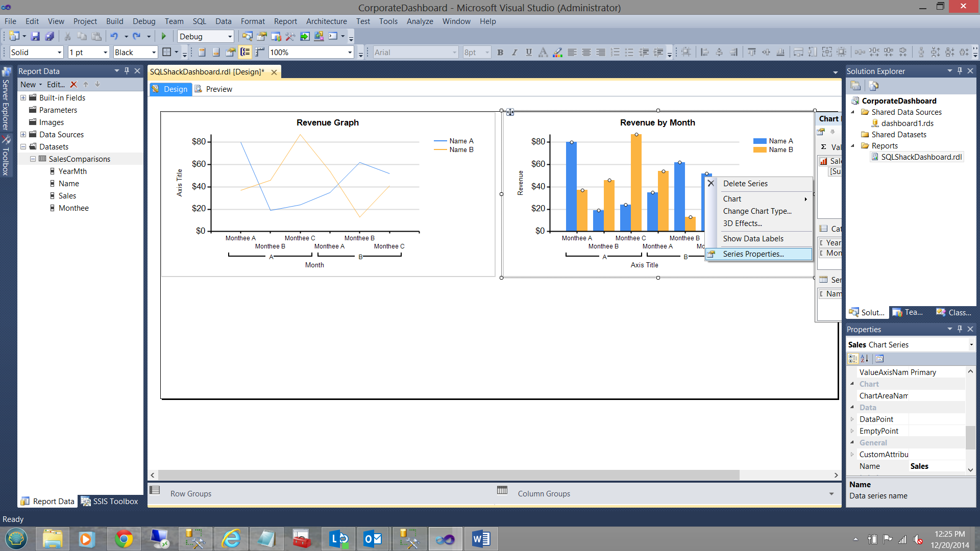Viewport: 980px width, 551px height.
Task: Click the Save icon in toolbar
Action: 35,36
